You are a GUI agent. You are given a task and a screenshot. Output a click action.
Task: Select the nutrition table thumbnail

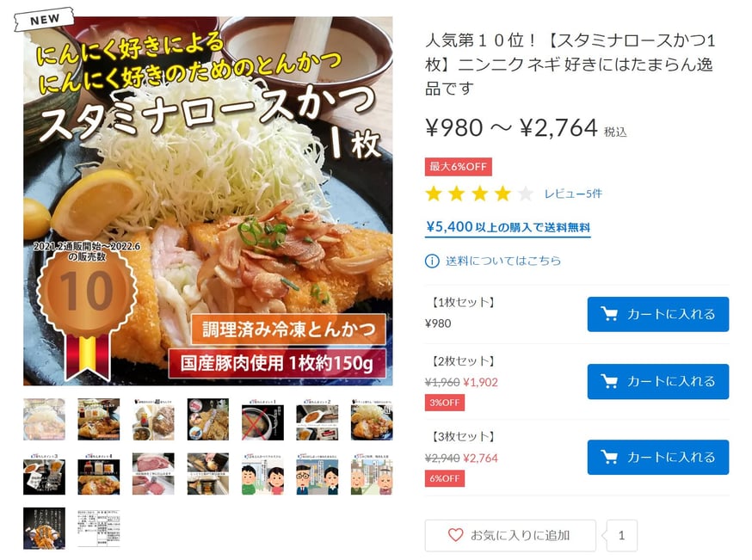99,528
